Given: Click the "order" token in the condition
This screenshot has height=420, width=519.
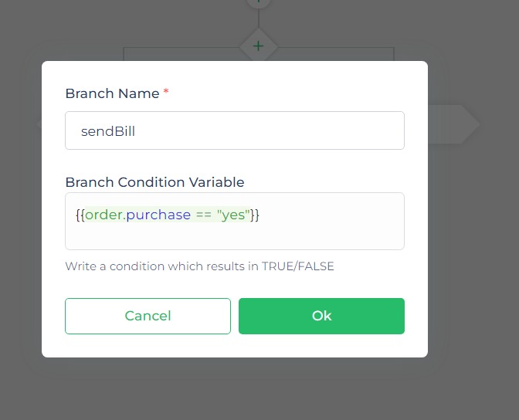Looking at the screenshot, I should [104, 215].
